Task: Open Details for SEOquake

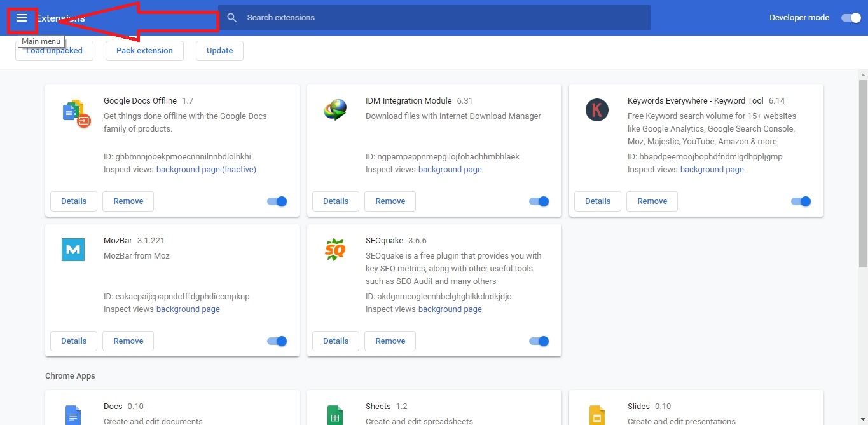Action: 336,341
